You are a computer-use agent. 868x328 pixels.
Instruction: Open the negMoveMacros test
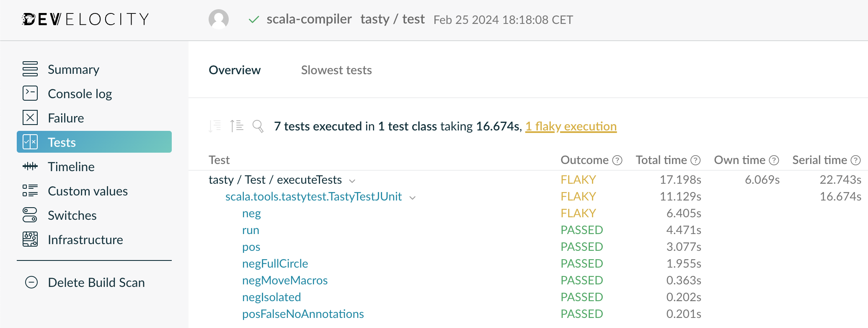[285, 280]
